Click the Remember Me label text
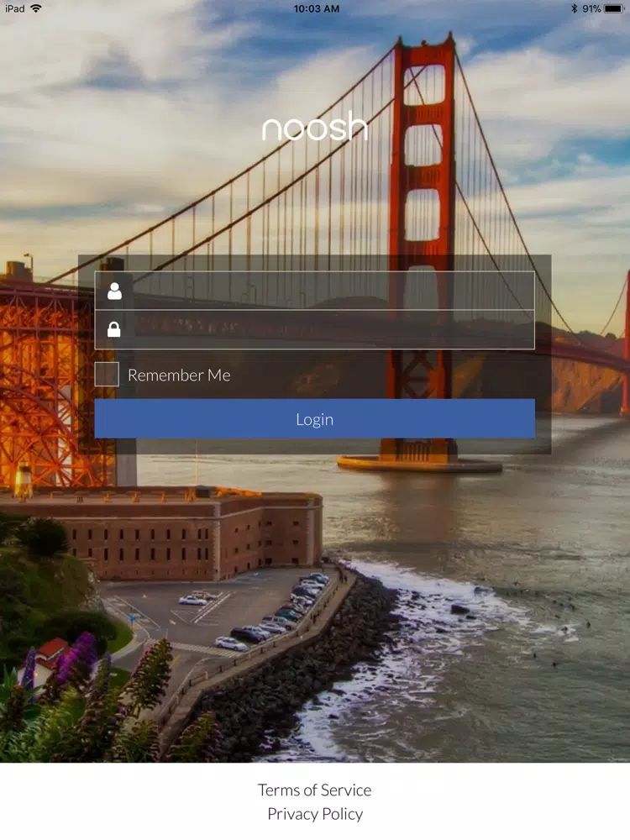Image resolution: width=630 pixels, height=840 pixels. click(179, 375)
